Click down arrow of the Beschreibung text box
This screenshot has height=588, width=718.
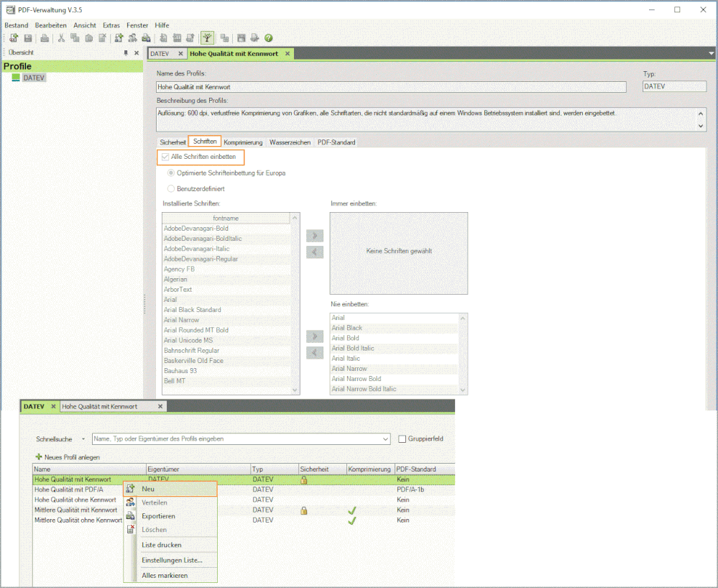(x=701, y=126)
